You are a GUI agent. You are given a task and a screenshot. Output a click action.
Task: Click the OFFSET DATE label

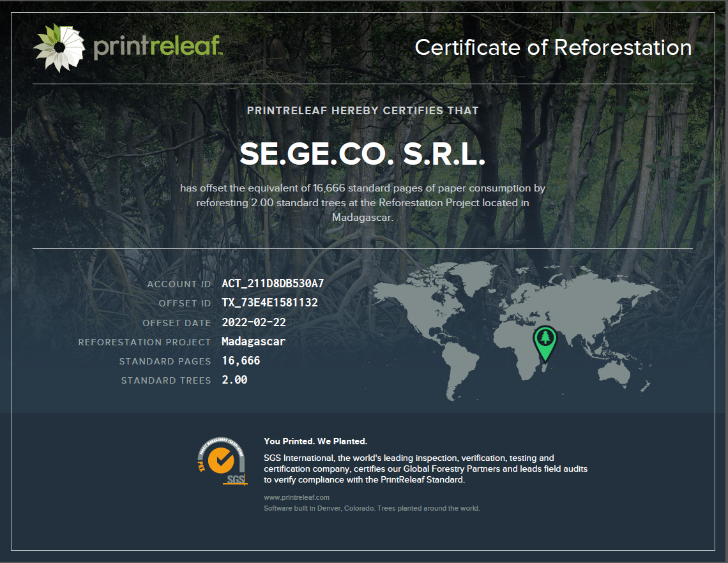pyautogui.click(x=176, y=322)
